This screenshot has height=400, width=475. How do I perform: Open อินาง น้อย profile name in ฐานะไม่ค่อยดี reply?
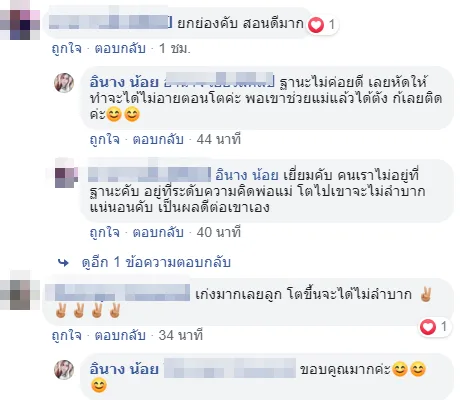tap(124, 82)
